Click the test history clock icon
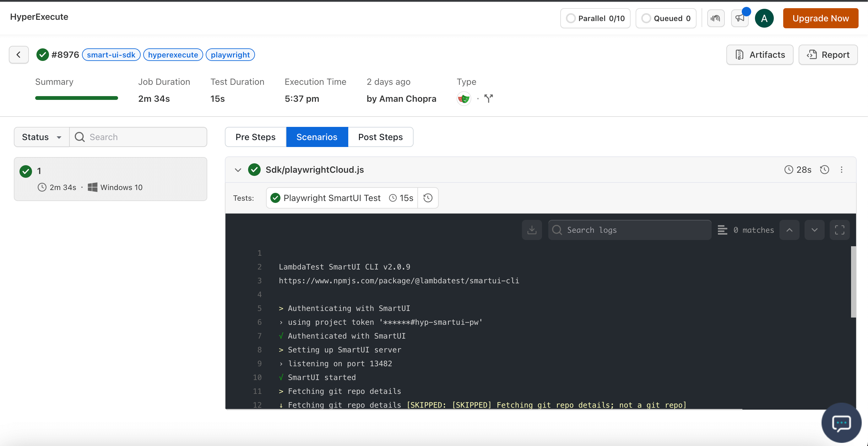This screenshot has width=868, height=446. 427,197
